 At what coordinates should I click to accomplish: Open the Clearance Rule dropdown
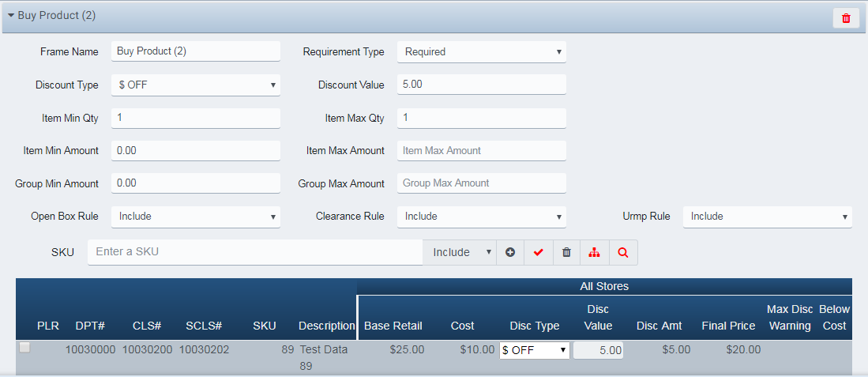(x=481, y=216)
